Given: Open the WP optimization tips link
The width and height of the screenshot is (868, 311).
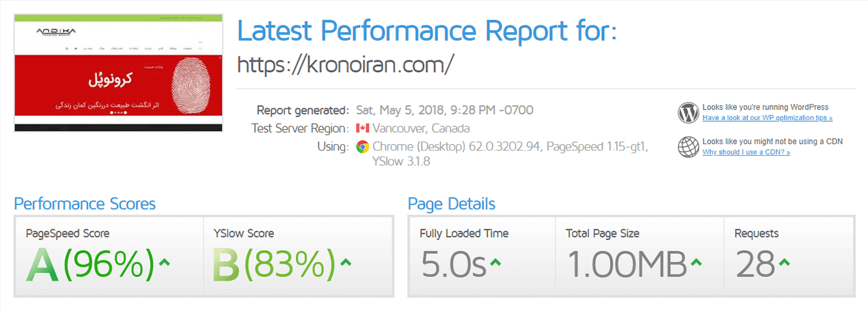Looking at the screenshot, I should click(767, 119).
